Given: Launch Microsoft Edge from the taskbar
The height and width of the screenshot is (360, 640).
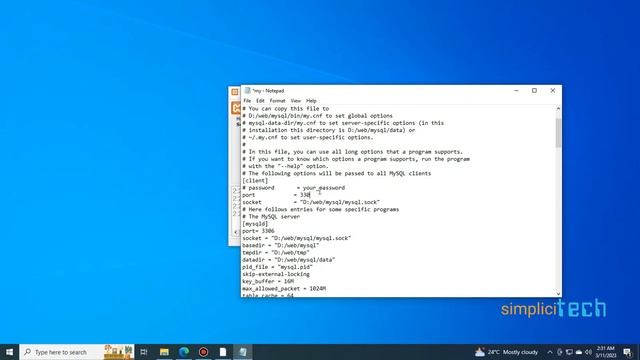Looking at the screenshot, I should [184, 352].
